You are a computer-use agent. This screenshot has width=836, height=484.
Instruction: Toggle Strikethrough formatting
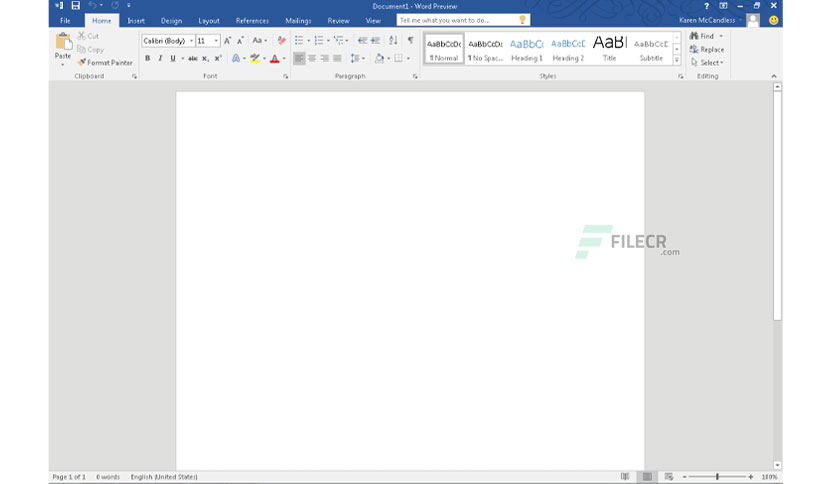tap(192, 59)
